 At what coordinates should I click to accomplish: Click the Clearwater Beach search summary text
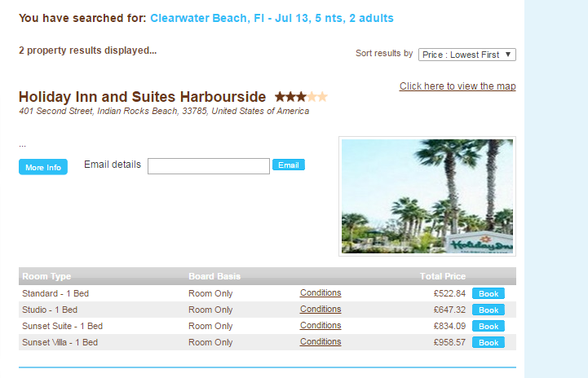271,18
